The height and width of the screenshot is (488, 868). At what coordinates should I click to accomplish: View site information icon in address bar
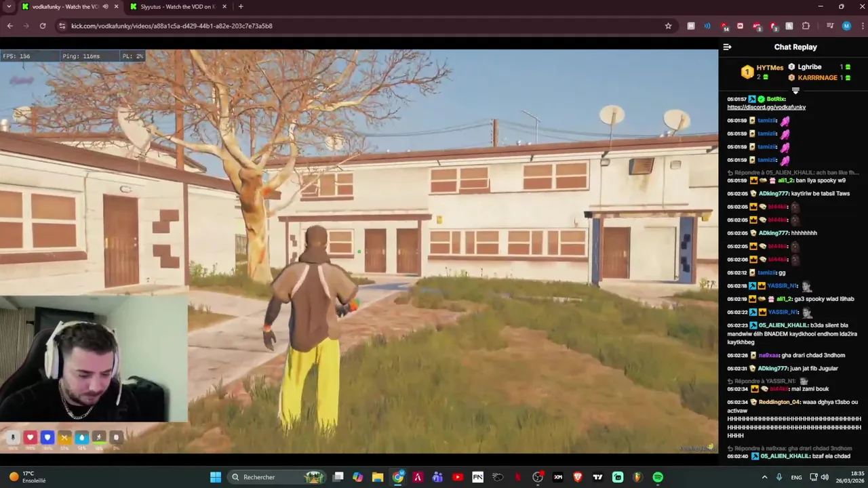(x=62, y=26)
